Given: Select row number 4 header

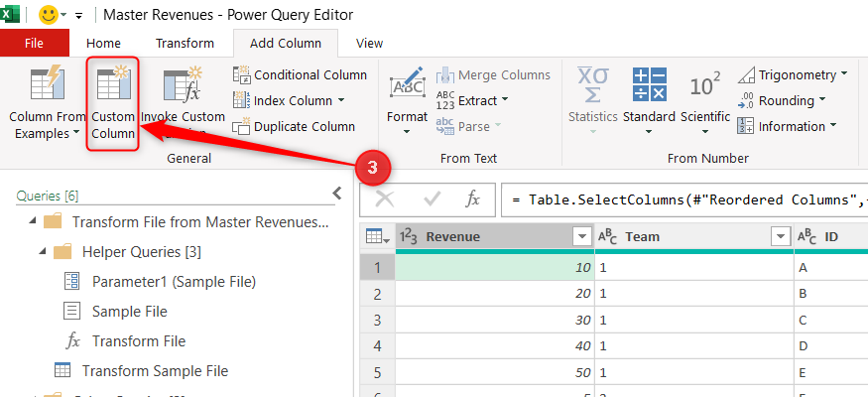Looking at the screenshot, I should 378,346.
